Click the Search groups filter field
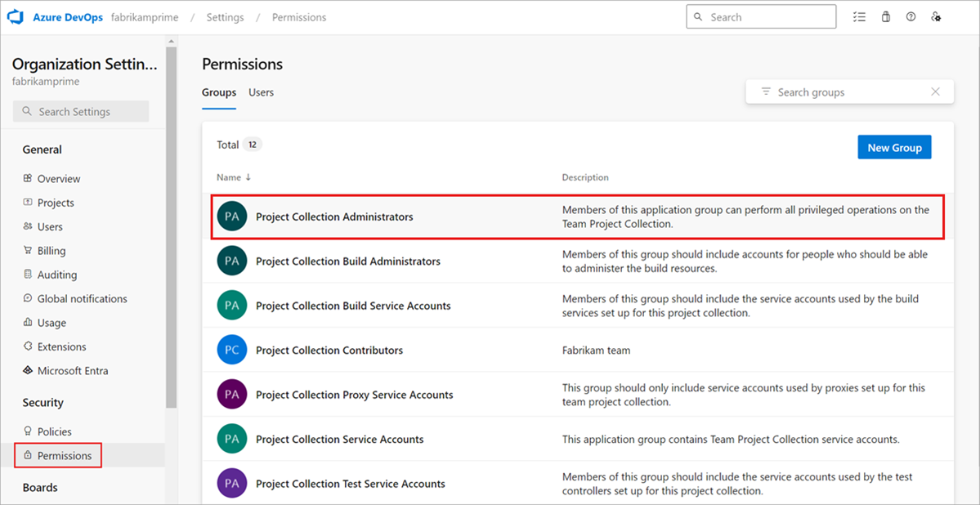Viewport: 980px width, 505px height. pos(849,92)
